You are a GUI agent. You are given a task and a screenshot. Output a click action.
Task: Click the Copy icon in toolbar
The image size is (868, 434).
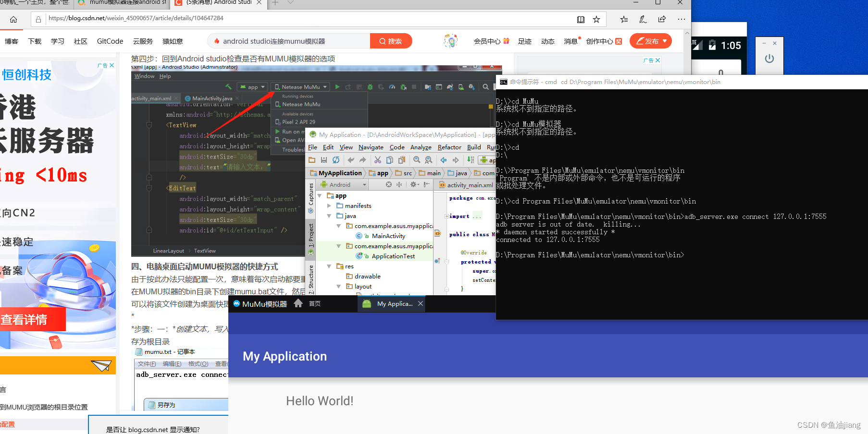click(390, 160)
